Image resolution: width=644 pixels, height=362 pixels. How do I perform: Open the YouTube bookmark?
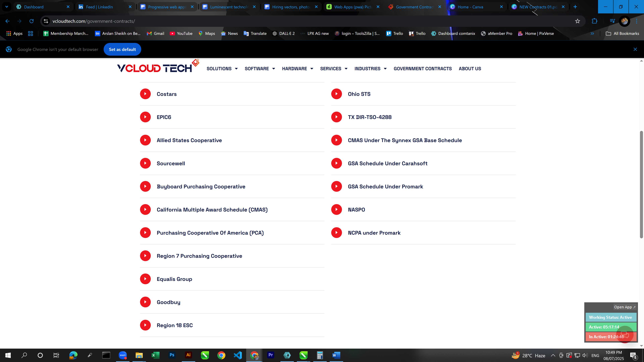[181, 34]
